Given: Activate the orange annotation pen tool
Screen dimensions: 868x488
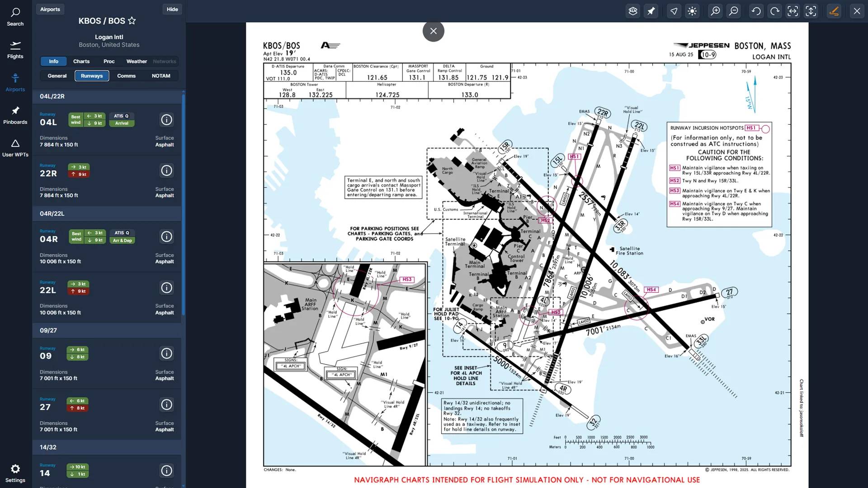Looking at the screenshot, I should 834,11.
